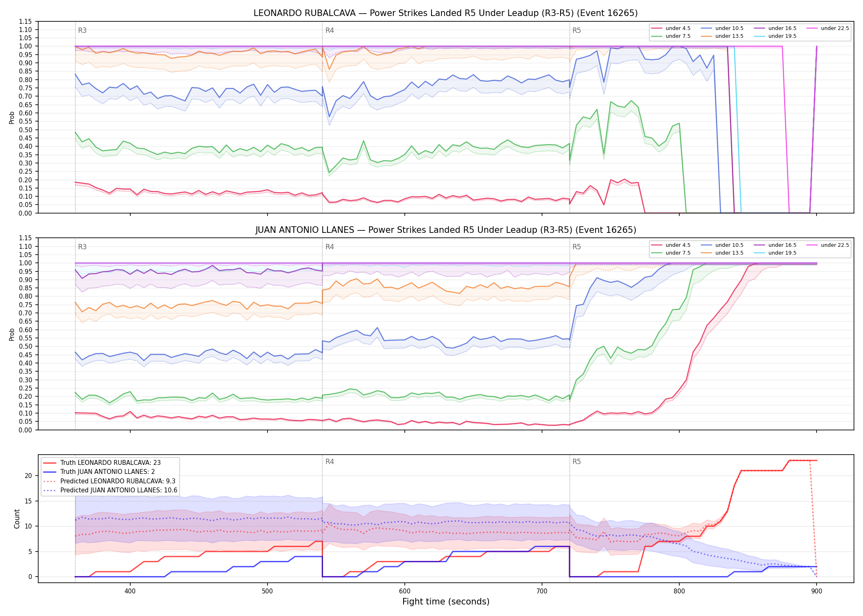Click the 0.50 tick label on the top chart
Screen dimensions: 863x616
point(25,130)
